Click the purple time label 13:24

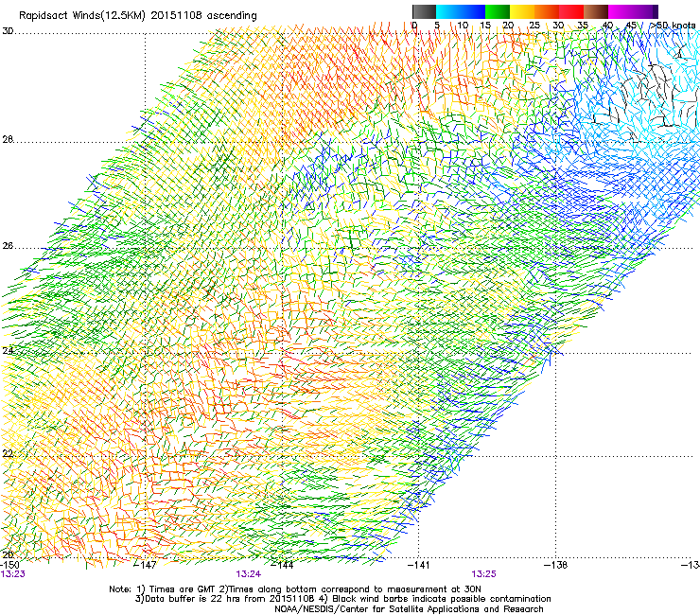click(x=249, y=574)
